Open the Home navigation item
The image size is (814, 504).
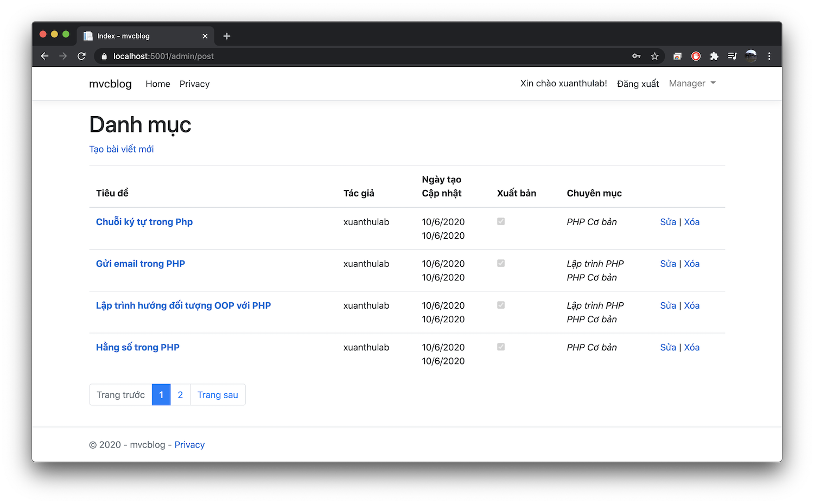pos(158,84)
